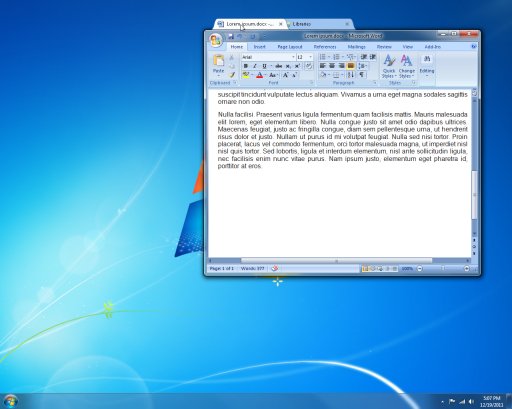This screenshot has height=409, width=512.
Task: Open Word Help with the question mark icon
Action: pyautogui.click(x=474, y=47)
